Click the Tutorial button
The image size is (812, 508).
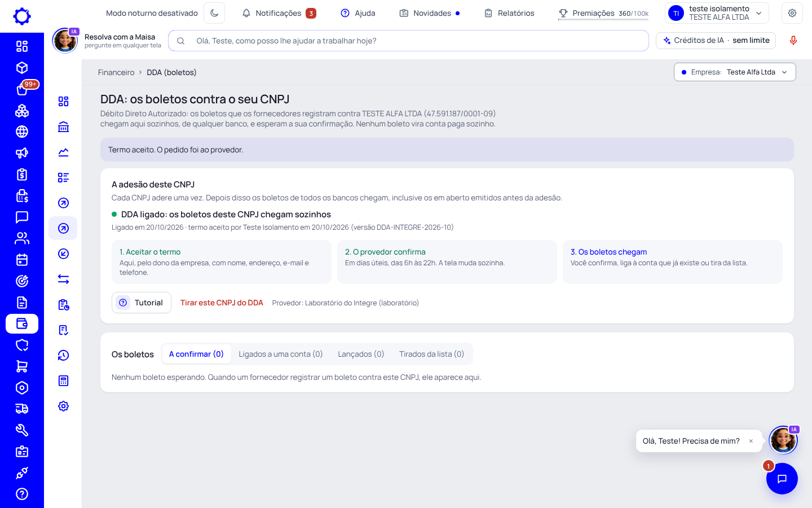click(x=142, y=303)
